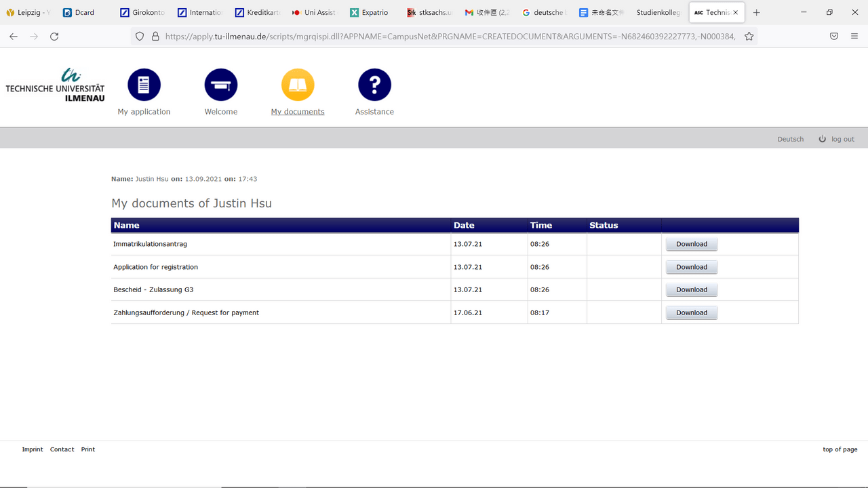Image resolution: width=868 pixels, height=488 pixels.
Task: Download the Zahlungsaufforderung / Request for payment
Action: pyautogui.click(x=692, y=312)
